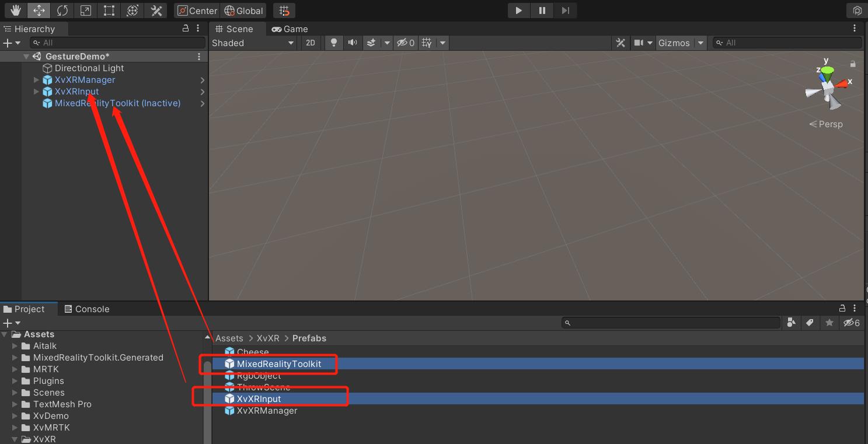
Task: Open the custom editor tools
Action: click(x=156, y=11)
